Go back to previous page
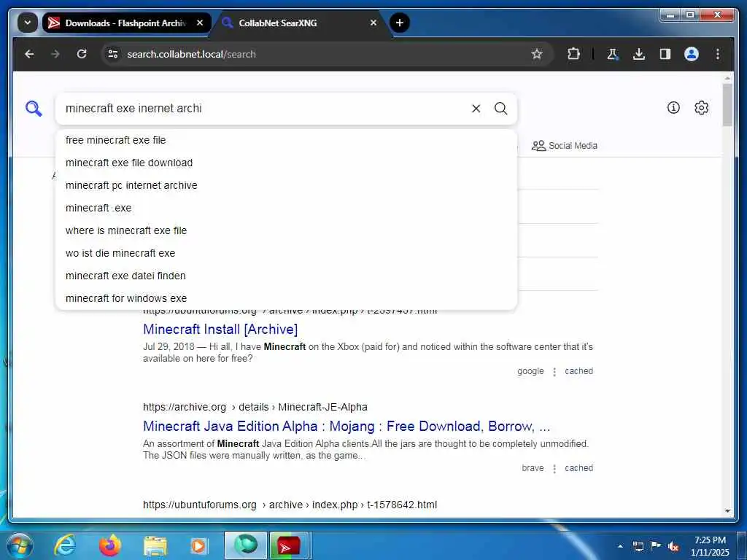Screen dimensions: 747x560 pyautogui.click(x=29, y=54)
